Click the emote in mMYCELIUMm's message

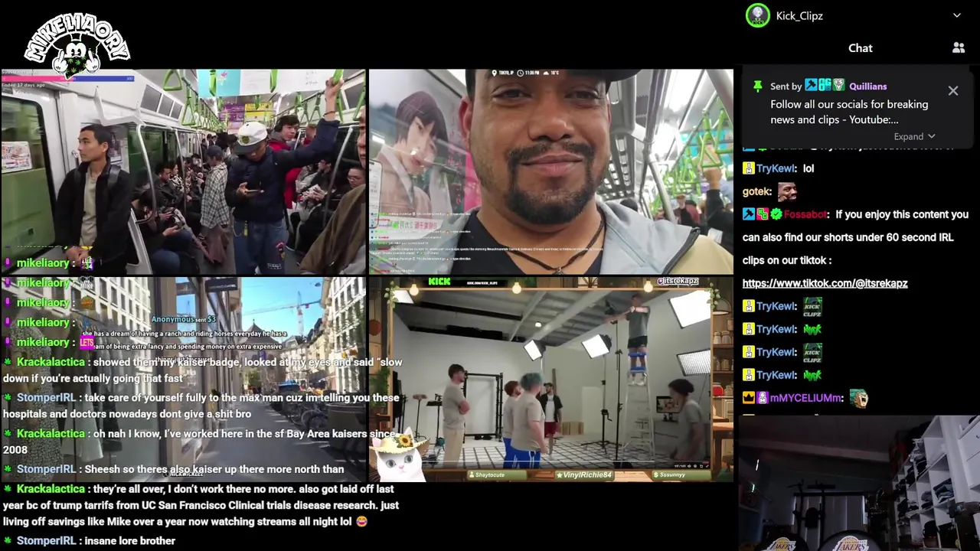click(x=859, y=398)
